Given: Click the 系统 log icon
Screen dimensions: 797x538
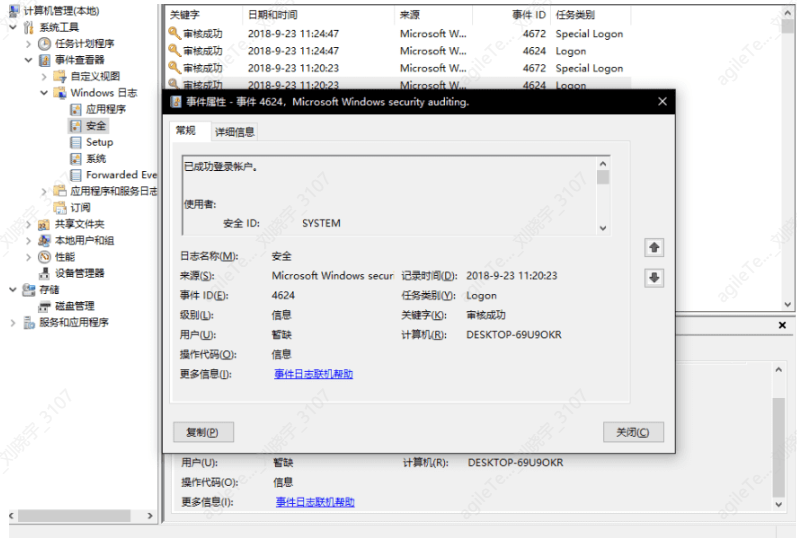Looking at the screenshot, I should (x=76, y=159).
